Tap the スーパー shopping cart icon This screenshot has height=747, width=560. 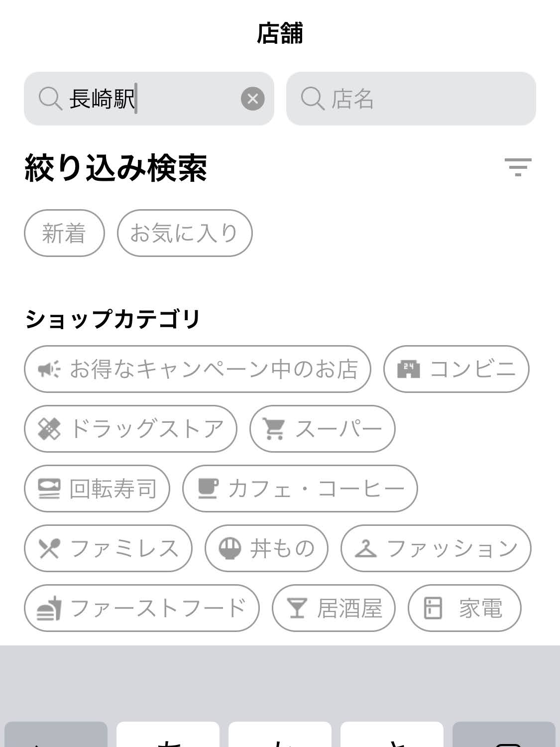pos(274,429)
